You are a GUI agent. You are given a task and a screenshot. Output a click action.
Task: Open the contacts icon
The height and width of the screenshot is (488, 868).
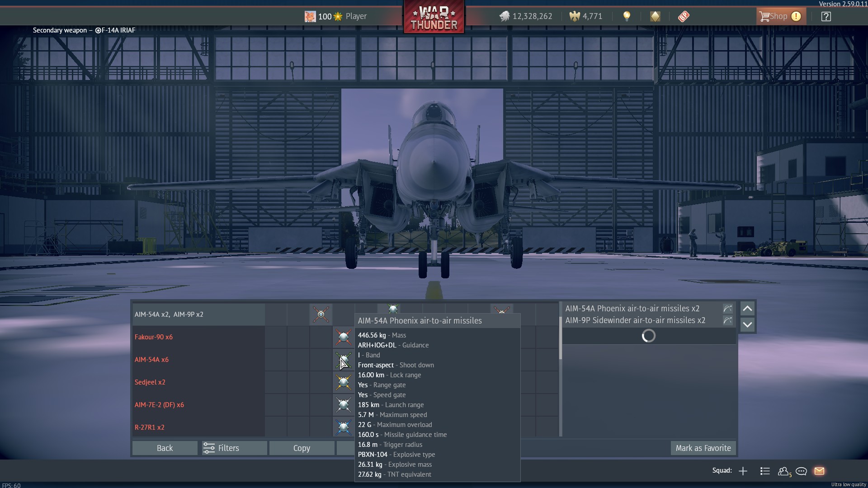tap(784, 471)
